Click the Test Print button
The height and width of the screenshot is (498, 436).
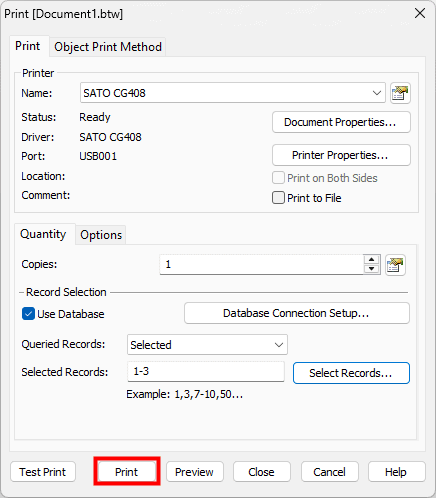click(x=43, y=472)
